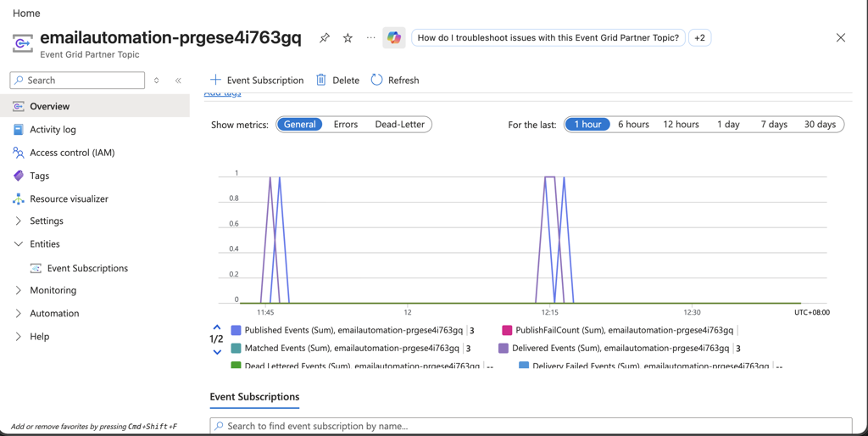Set time range to 1 hour
This screenshot has height=436, width=868.
(587, 125)
